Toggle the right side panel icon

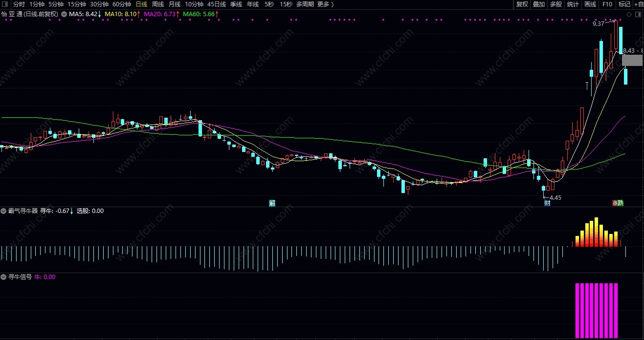tap(638, 14)
